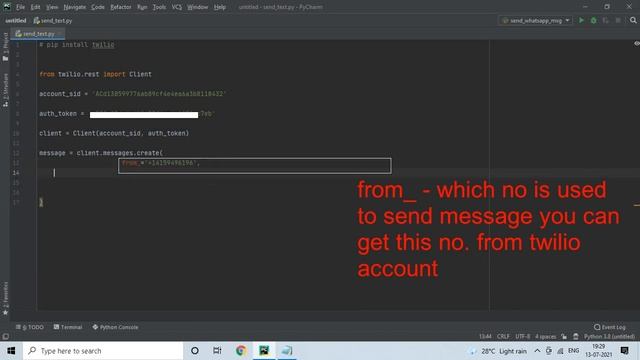The width and height of the screenshot is (640, 360).
Task: Click the account_sid string value
Action: (159, 94)
